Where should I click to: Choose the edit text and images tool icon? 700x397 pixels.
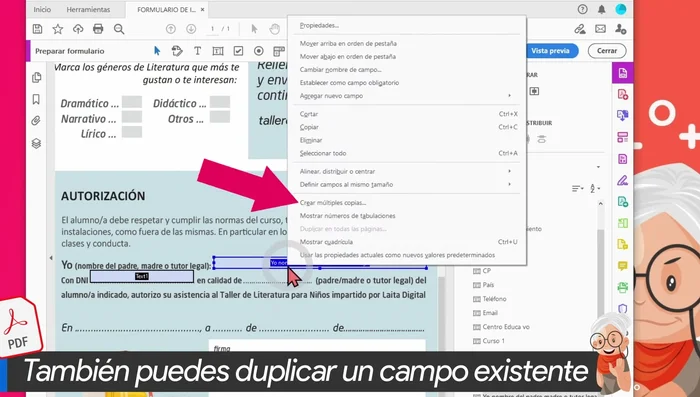pyautogui.click(x=177, y=51)
